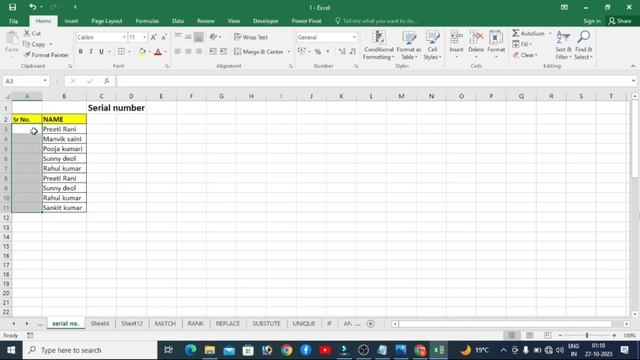This screenshot has height=360, width=640.
Task: Collapse the ribbon with the arrow
Action: tap(633, 66)
